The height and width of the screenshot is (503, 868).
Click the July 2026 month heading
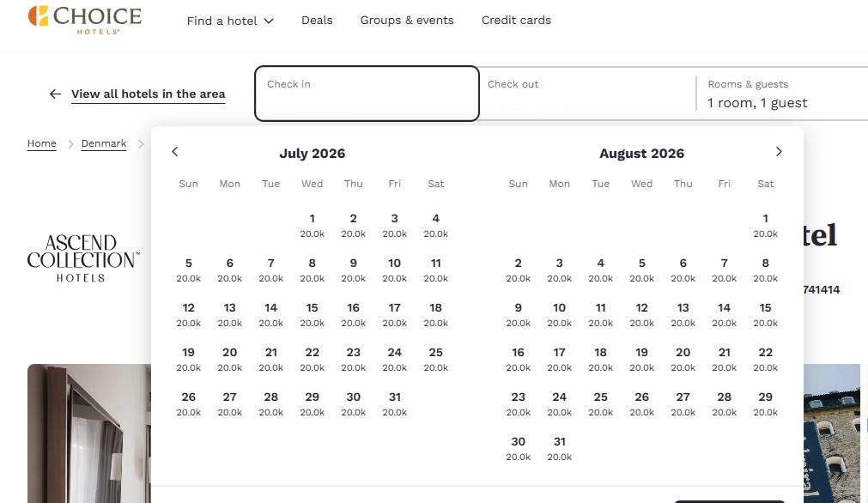[313, 154]
